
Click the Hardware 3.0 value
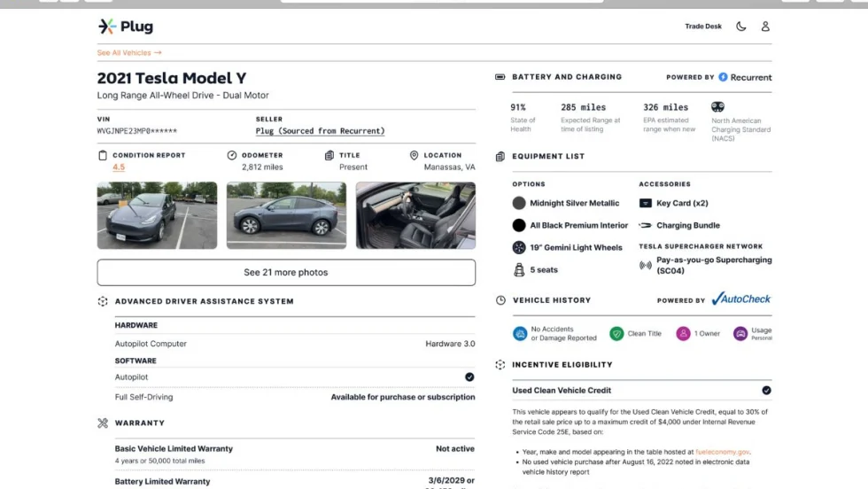[450, 344]
